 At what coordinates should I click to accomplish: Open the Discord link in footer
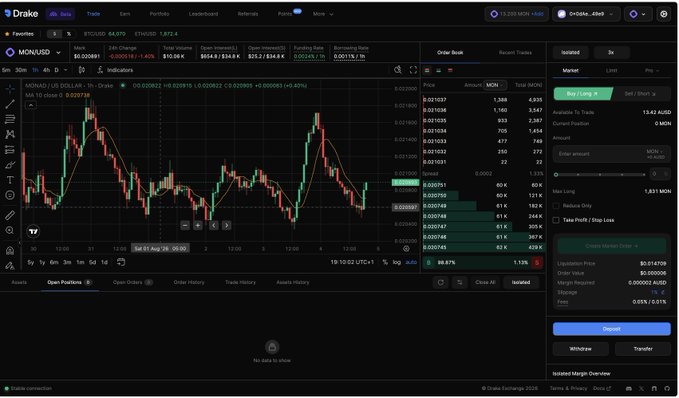pyautogui.click(x=629, y=388)
